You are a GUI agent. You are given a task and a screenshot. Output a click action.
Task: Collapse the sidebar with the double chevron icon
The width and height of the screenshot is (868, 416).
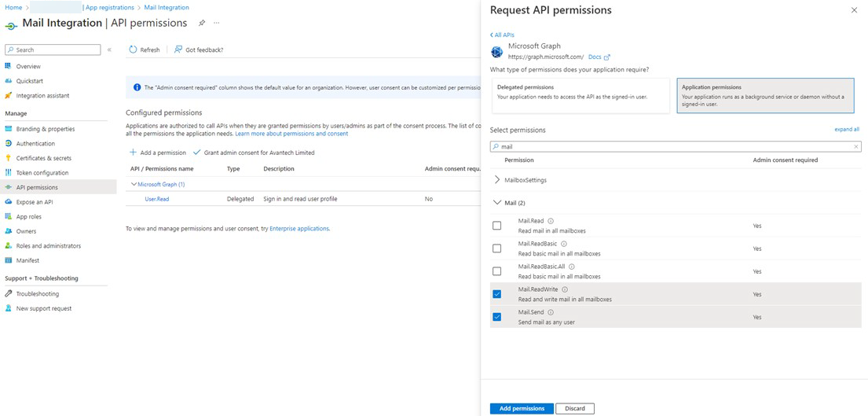[x=109, y=50]
